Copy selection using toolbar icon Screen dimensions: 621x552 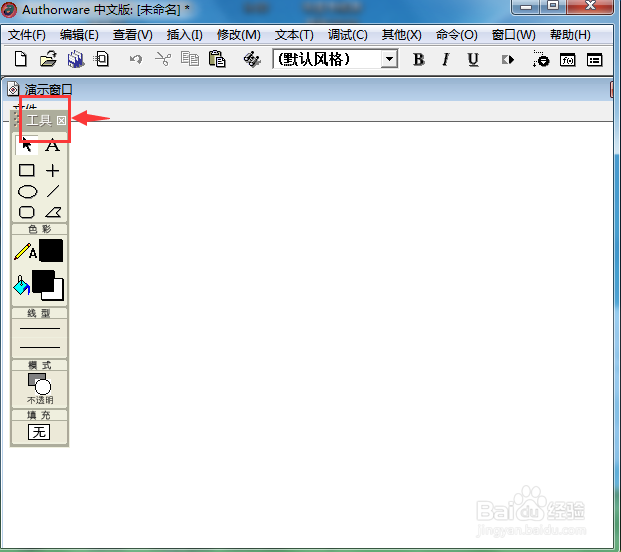point(190,59)
